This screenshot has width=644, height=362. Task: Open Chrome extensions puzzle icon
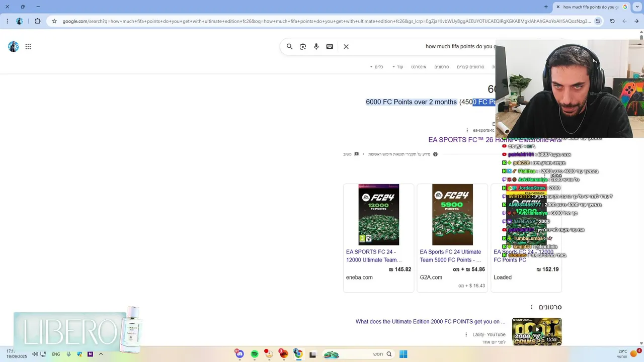pos(38,21)
